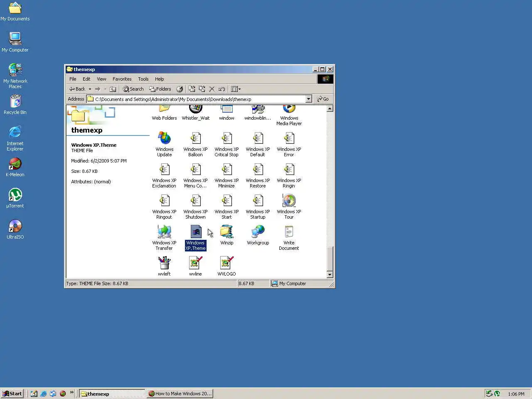The width and height of the screenshot is (532, 399).
Task: Select the Windows Update icon
Action: (x=165, y=144)
